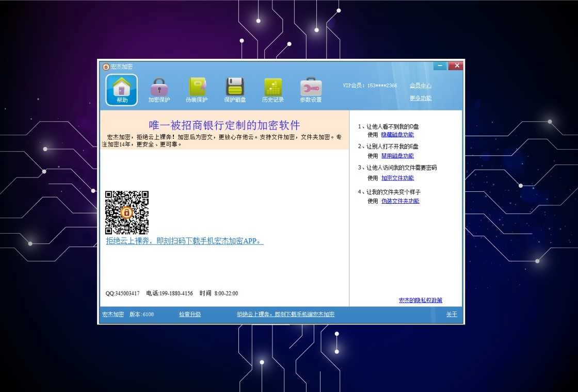Click 检查升级 to check for updates
This screenshot has height=392, width=578.
[190, 314]
